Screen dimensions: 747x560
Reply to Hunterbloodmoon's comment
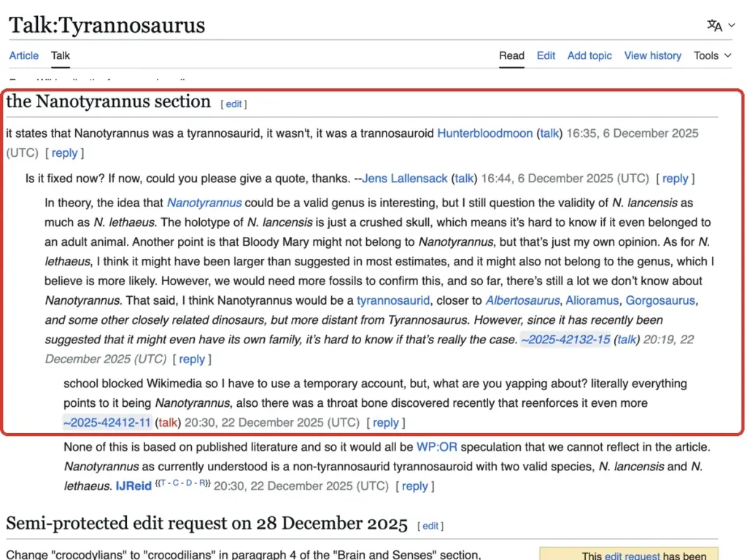[64, 153]
